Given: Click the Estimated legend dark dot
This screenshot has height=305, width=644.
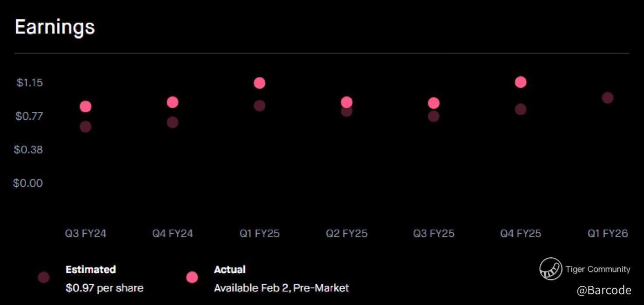Looking at the screenshot, I should point(43,277).
